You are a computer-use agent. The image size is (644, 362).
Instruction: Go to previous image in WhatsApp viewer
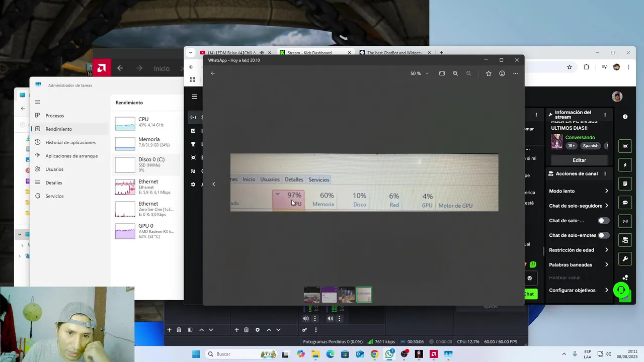coord(213,184)
